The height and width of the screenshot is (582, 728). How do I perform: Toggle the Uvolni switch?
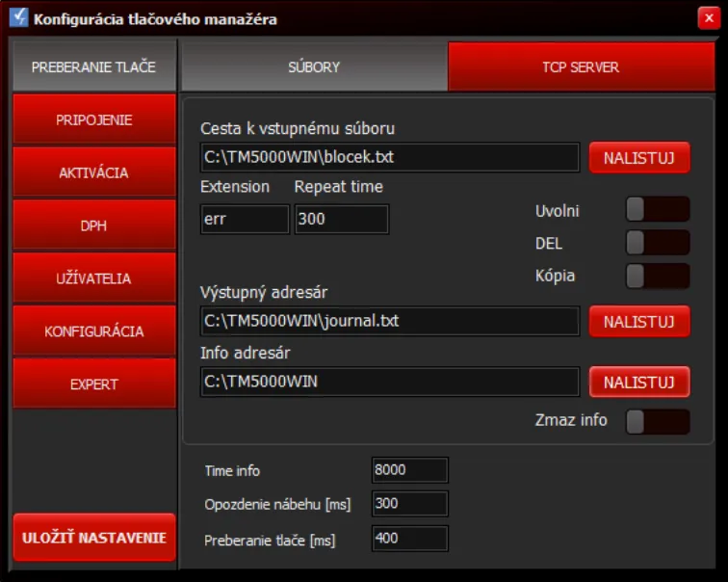tap(658, 209)
